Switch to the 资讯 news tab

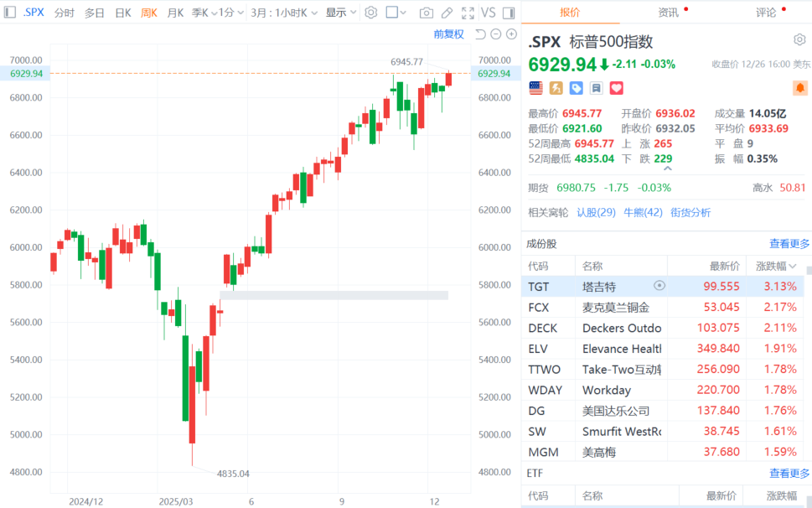(668, 13)
